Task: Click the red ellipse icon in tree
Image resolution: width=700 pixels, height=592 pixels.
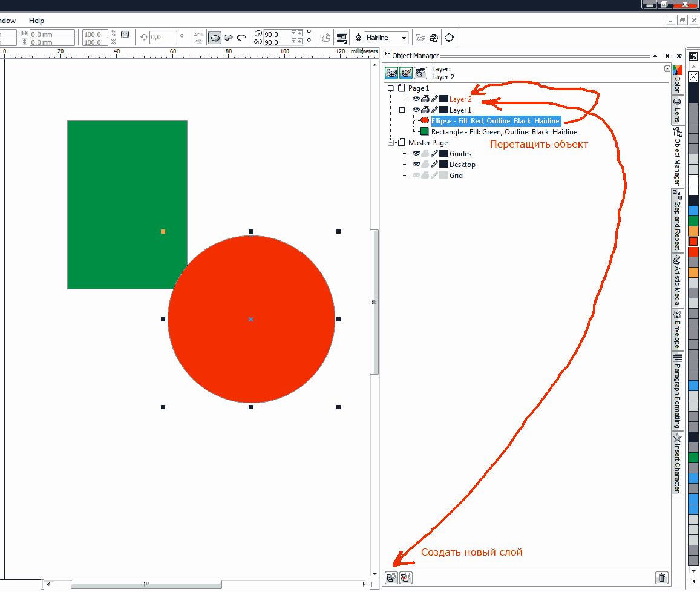Action: 425,120
